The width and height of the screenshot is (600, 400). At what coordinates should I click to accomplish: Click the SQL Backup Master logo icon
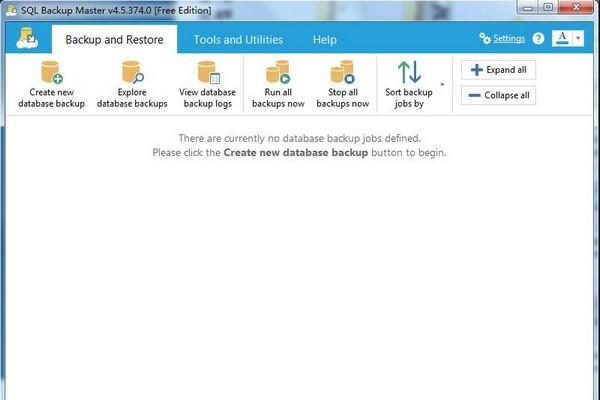click(x=28, y=38)
